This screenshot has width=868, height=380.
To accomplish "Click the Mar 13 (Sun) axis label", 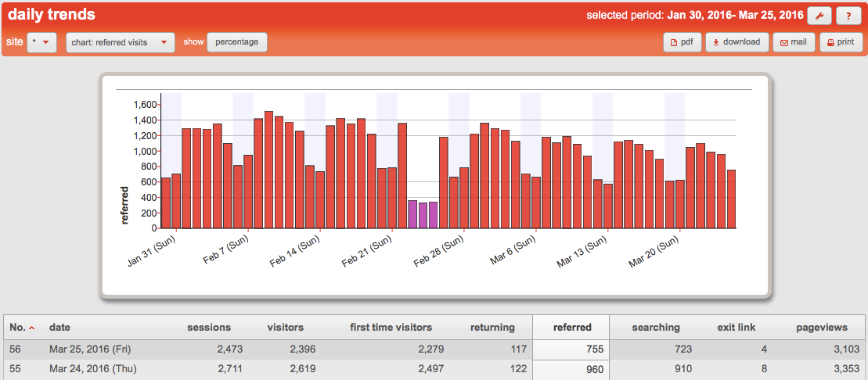I will 583,252.
